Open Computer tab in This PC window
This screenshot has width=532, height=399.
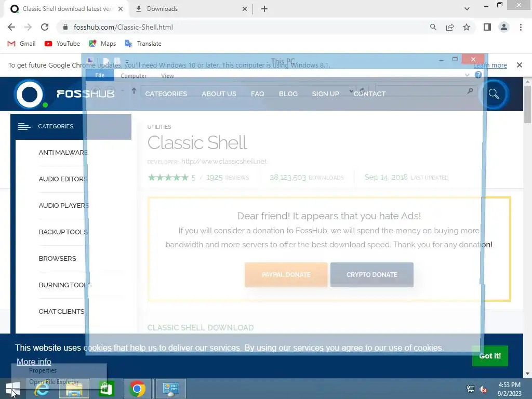pos(134,76)
